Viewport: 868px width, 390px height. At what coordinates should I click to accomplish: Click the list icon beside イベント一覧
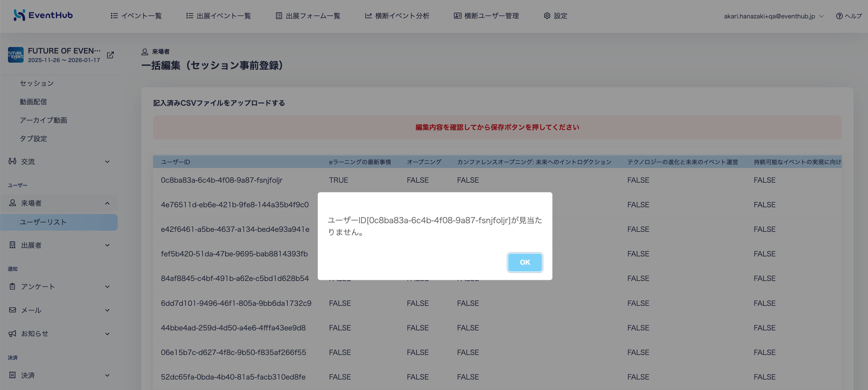pyautogui.click(x=114, y=16)
